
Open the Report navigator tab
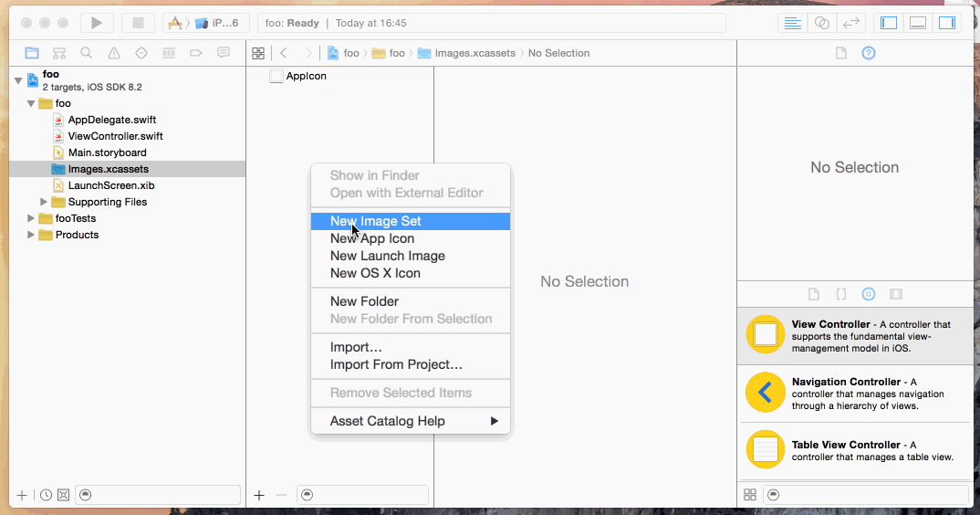point(224,53)
